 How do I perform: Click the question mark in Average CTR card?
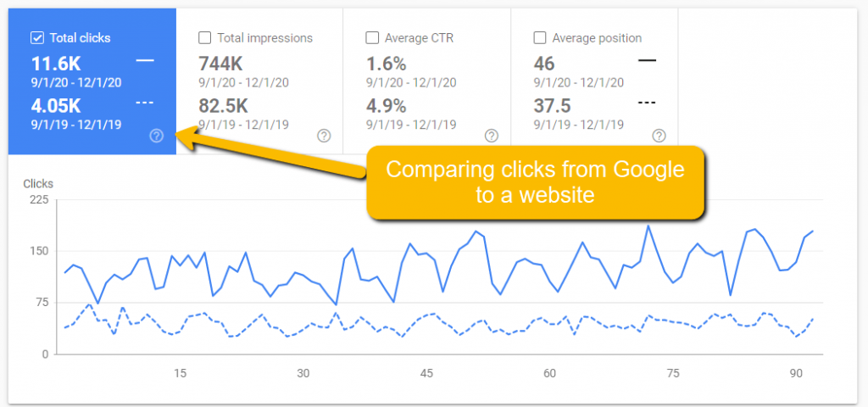(x=492, y=136)
